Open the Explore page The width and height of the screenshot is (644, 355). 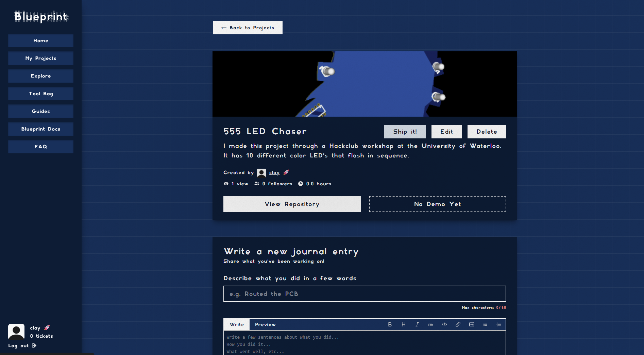[41, 76]
